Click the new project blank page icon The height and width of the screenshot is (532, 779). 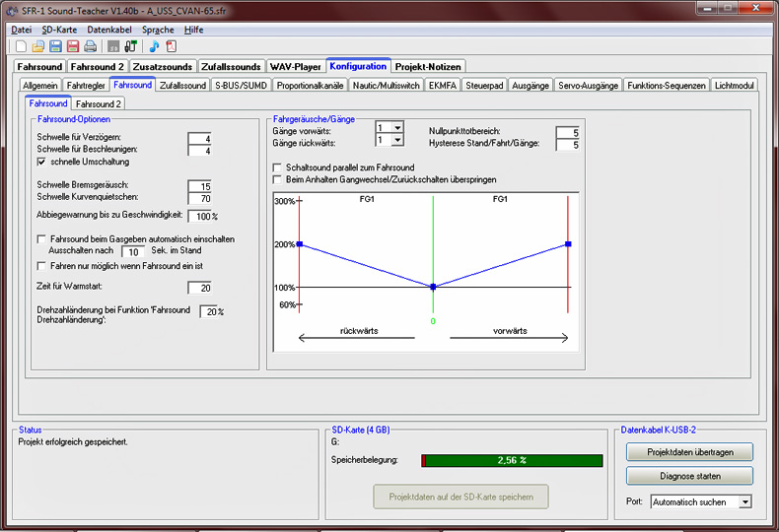pos(22,46)
